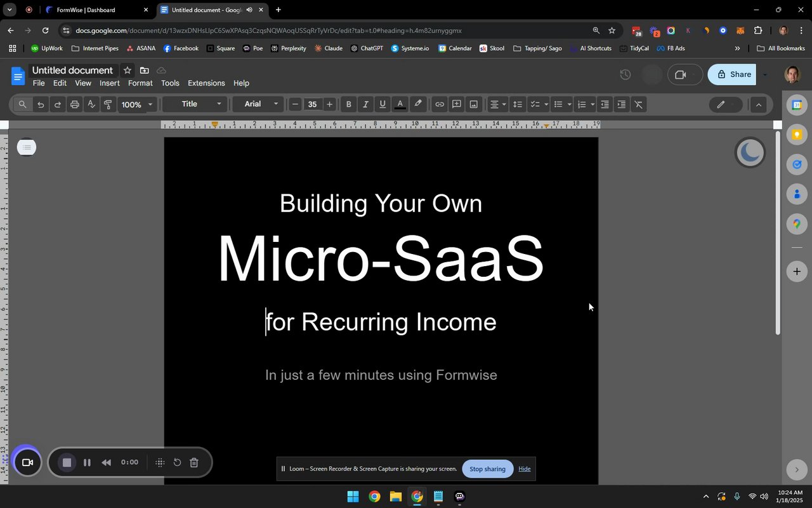Click the Print icon in toolbar
The height and width of the screenshot is (508, 812).
point(75,105)
